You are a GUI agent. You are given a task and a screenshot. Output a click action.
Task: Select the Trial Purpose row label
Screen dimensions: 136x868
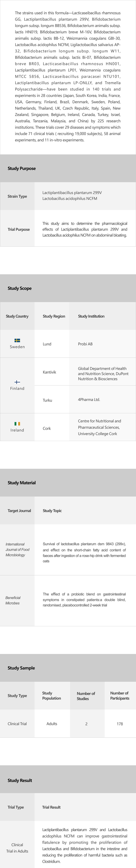pyautogui.click(x=18, y=229)
